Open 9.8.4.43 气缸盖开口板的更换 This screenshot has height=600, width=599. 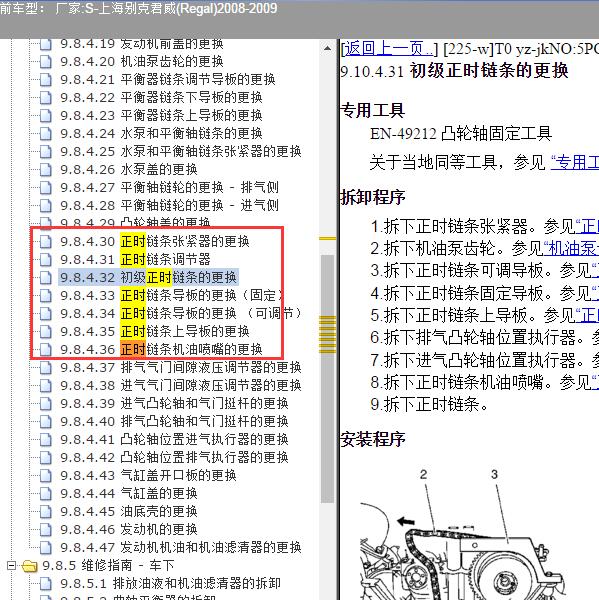tap(148, 475)
